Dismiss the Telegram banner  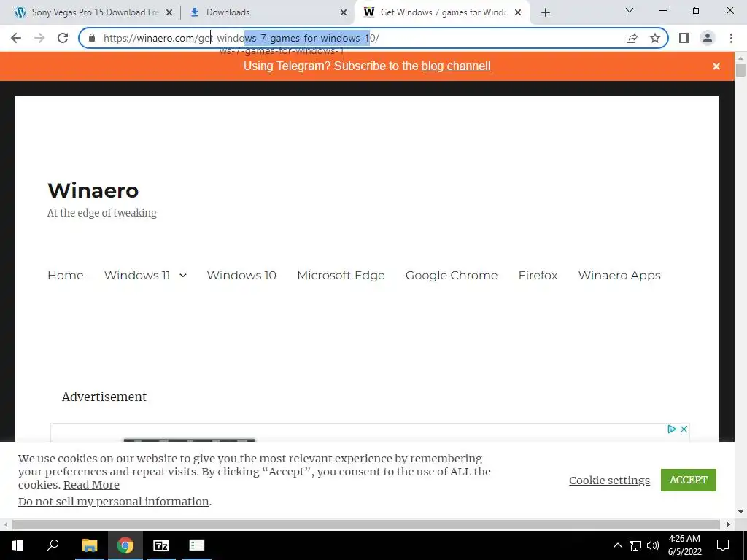pos(716,66)
